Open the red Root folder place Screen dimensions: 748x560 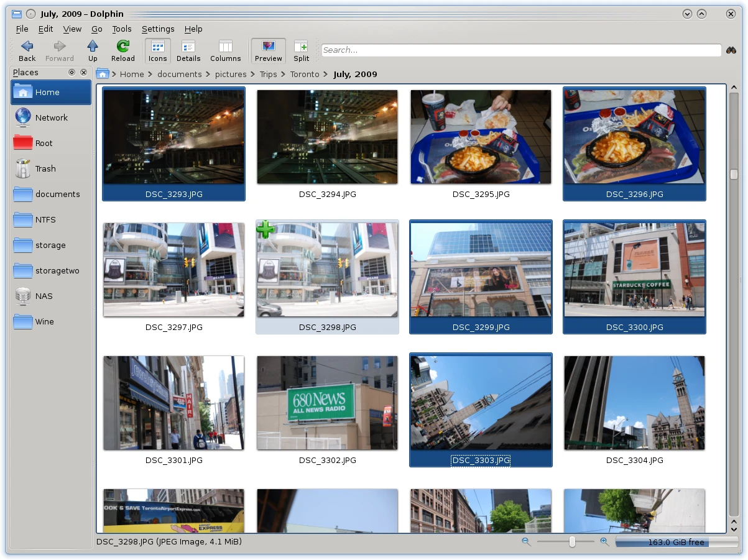(x=51, y=143)
